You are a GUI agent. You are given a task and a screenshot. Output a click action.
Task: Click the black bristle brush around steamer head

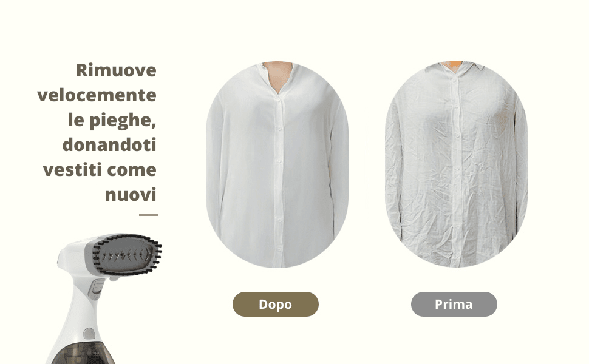(127, 255)
